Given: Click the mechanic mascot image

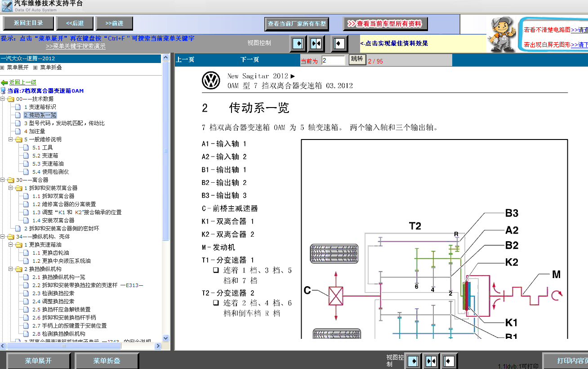Looking at the screenshot, I should (x=503, y=34).
